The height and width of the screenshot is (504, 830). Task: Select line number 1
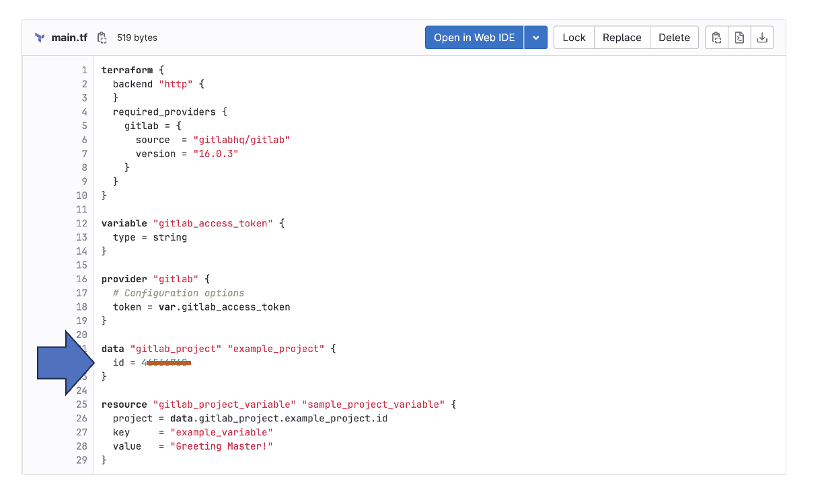click(84, 70)
